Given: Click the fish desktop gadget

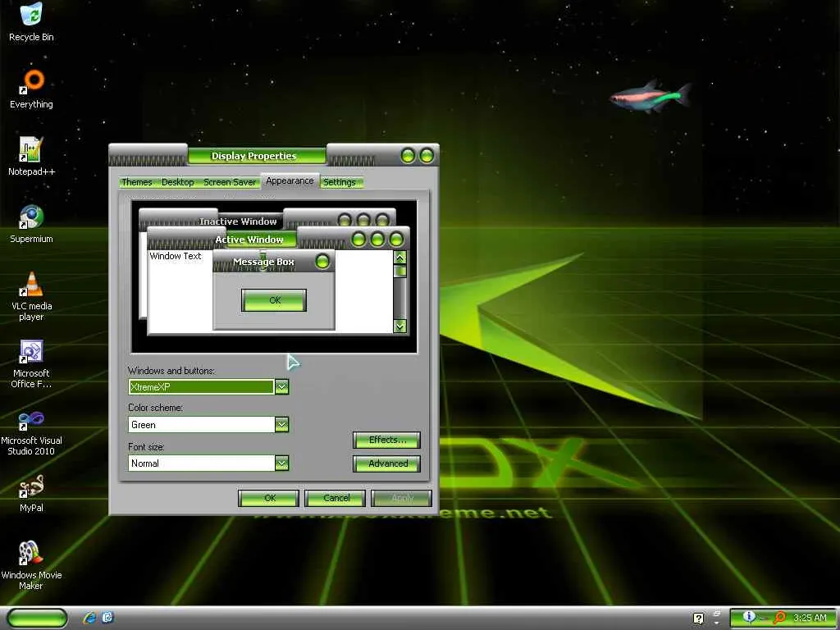Looking at the screenshot, I should (x=651, y=97).
